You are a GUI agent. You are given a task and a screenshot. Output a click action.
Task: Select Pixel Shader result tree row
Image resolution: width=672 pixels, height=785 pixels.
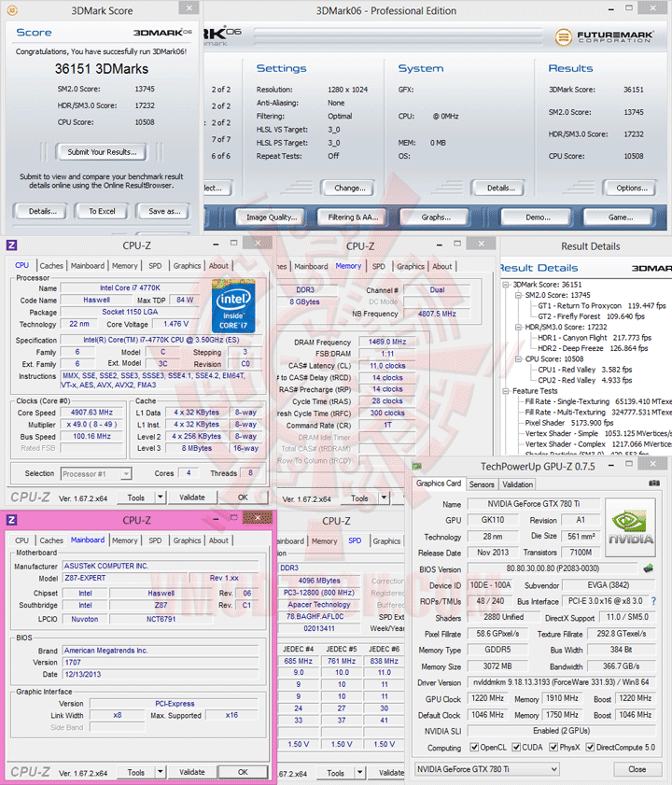coord(568,423)
